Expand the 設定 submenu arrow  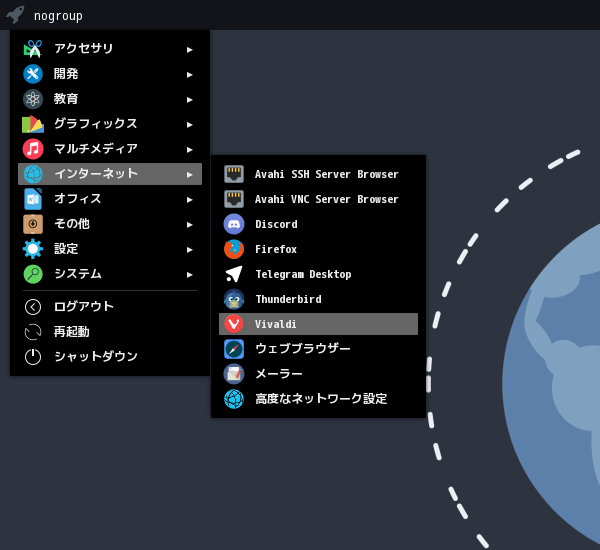(x=189, y=250)
